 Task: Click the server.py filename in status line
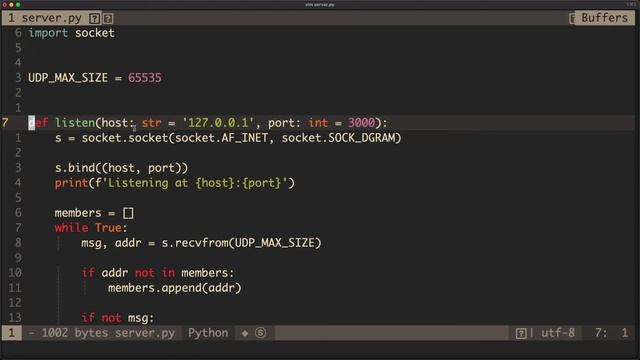pyautogui.click(x=145, y=333)
